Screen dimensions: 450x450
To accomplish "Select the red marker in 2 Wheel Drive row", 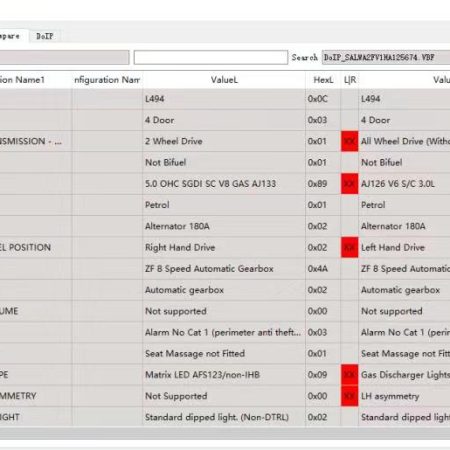I will pyautogui.click(x=350, y=141).
